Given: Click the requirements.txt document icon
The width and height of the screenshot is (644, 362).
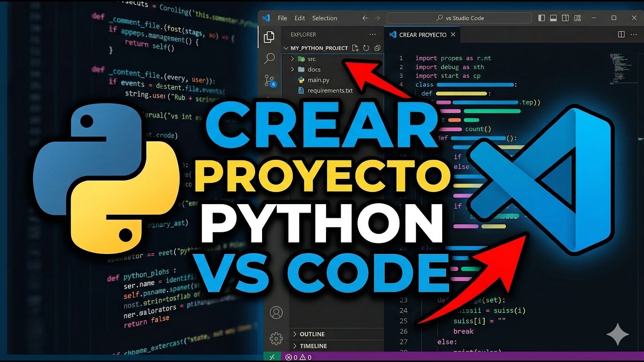Looking at the screenshot, I should coord(301,90).
